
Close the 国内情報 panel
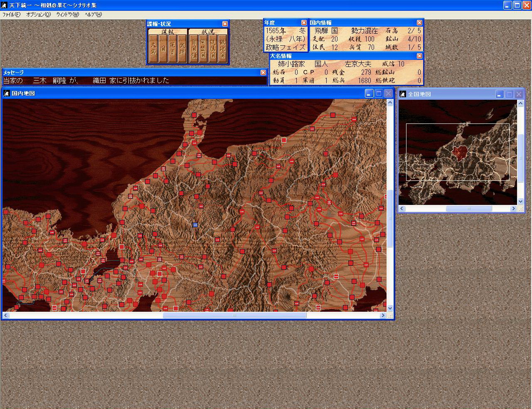tap(419, 22)
